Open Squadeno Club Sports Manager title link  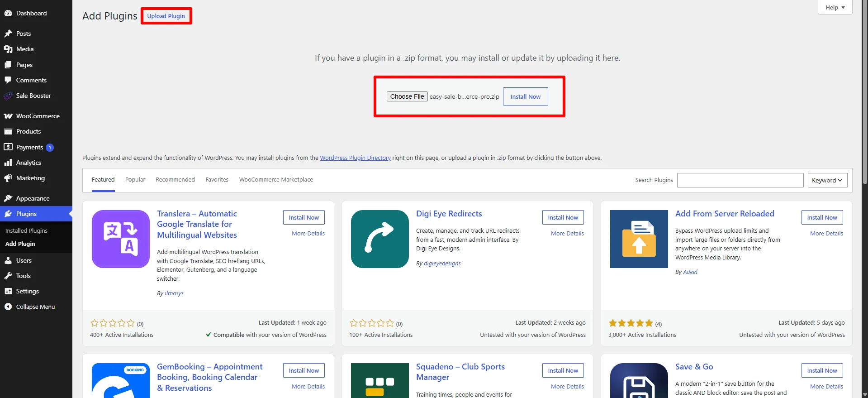tap(460, 372)
